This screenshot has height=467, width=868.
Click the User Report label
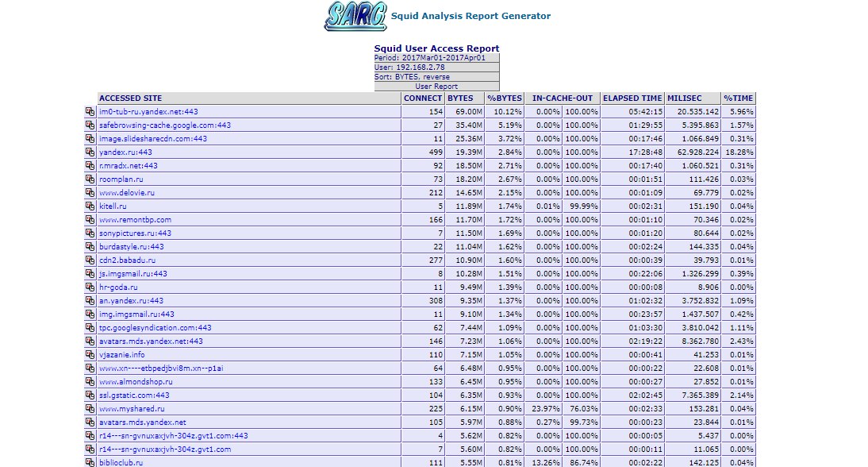click(436, 87)
